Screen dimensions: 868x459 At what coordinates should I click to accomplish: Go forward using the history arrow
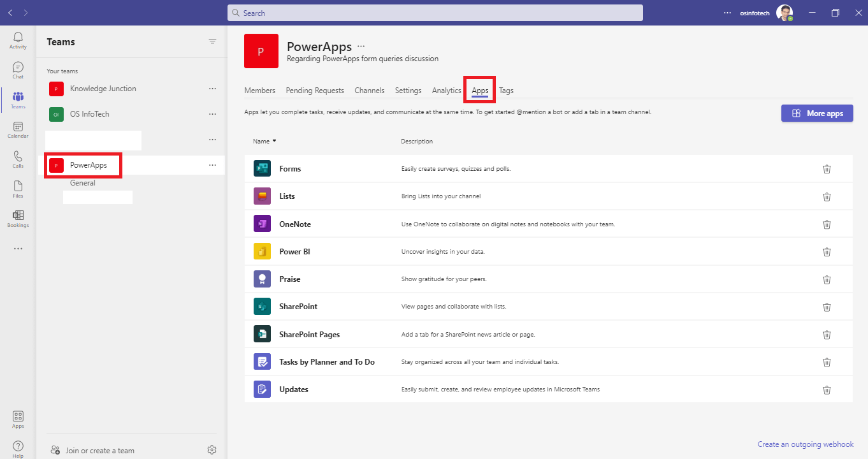(x=25, y=13)
